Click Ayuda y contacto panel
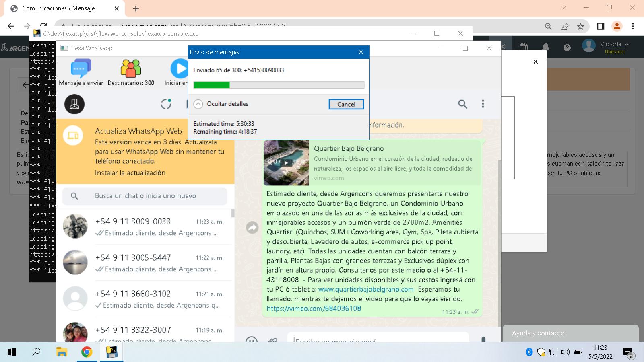Viewport: 644px width, 362px height. click(x=571, y=333)
